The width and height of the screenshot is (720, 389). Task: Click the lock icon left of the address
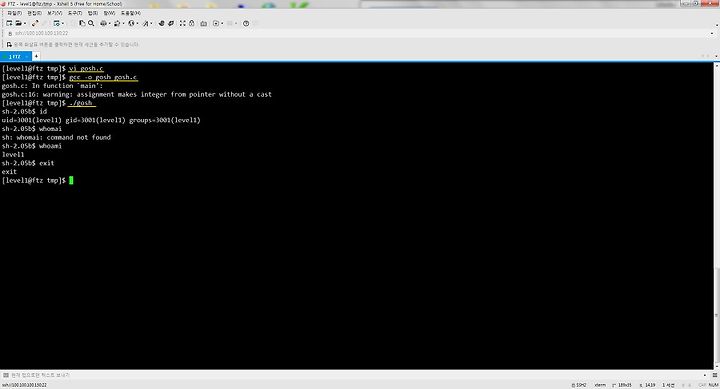[10, 34]
